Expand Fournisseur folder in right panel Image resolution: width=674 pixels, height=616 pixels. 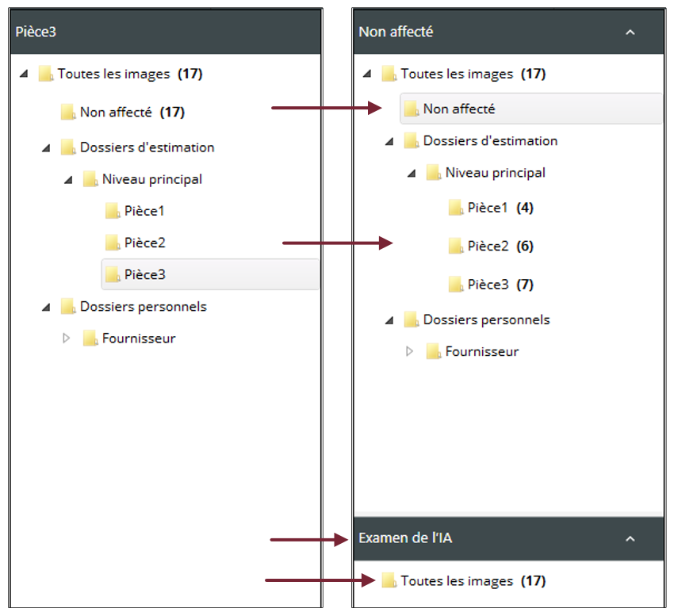(409, 351)
